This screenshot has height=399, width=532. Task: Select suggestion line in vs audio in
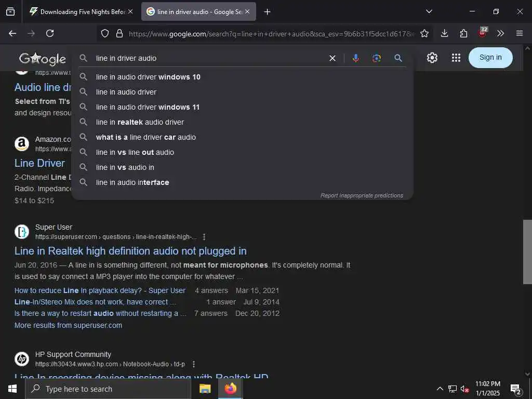[x=242, y=167]
